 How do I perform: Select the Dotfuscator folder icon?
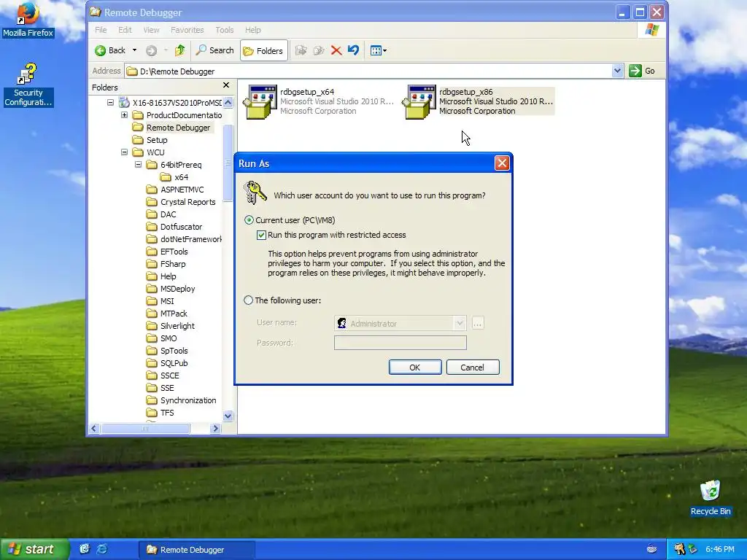tap(152, 227)
